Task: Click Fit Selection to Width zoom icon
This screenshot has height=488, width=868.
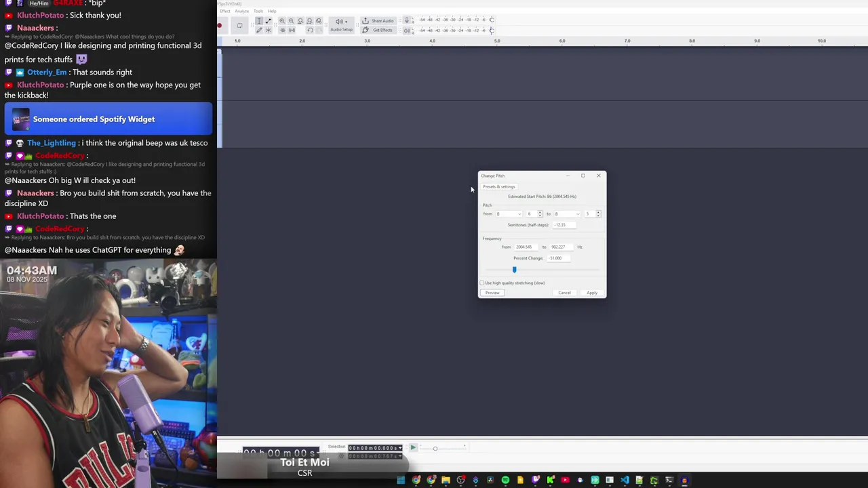Action: click(300, 21)
